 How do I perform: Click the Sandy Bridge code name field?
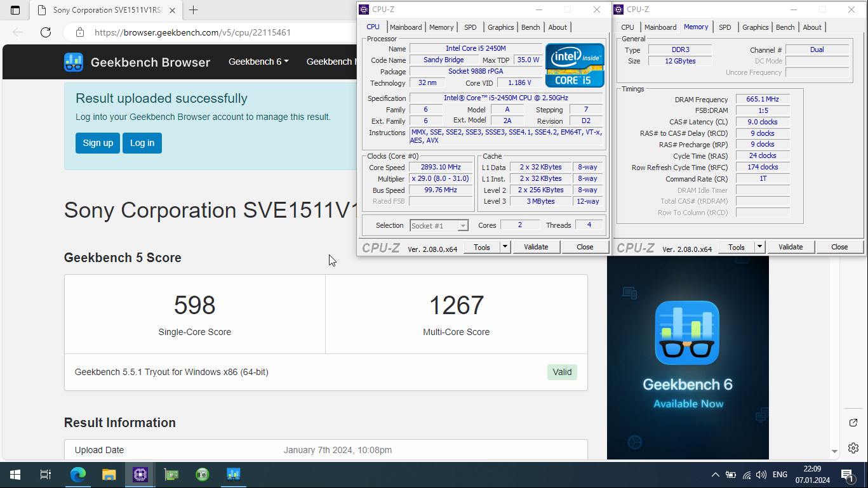point(444,60)
